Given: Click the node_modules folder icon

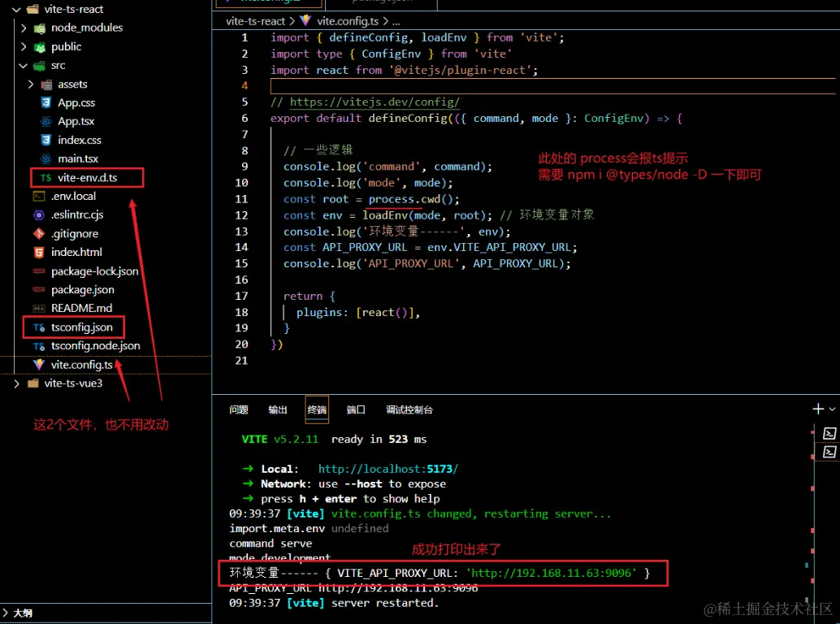Looking at the screenshot, I should 40,28.
